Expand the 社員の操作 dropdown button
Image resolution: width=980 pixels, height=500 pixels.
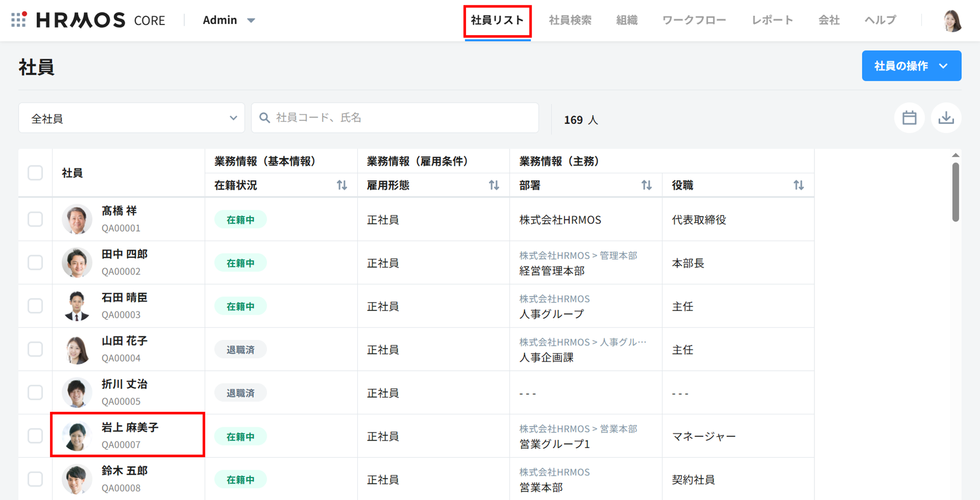911,66
